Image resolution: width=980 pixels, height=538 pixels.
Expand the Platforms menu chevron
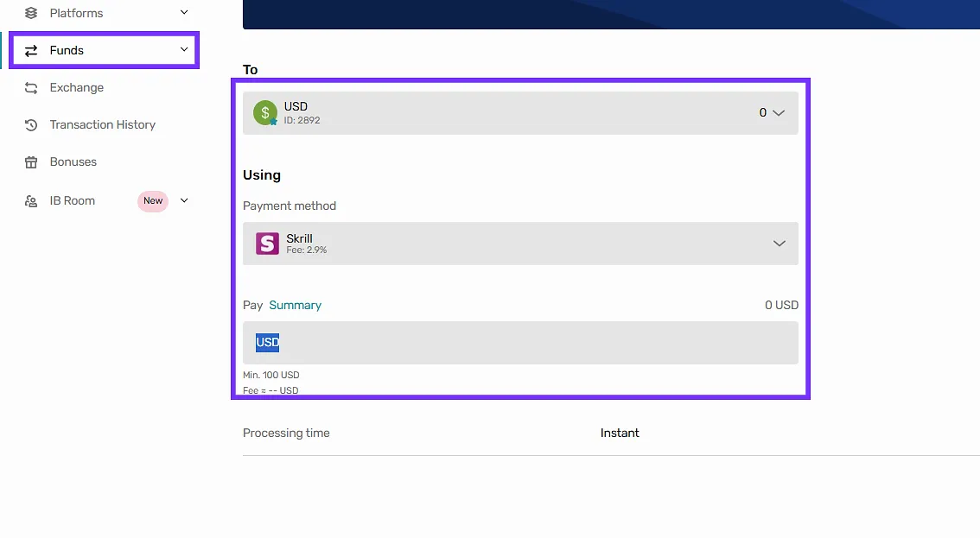click(x=183, y=12)
